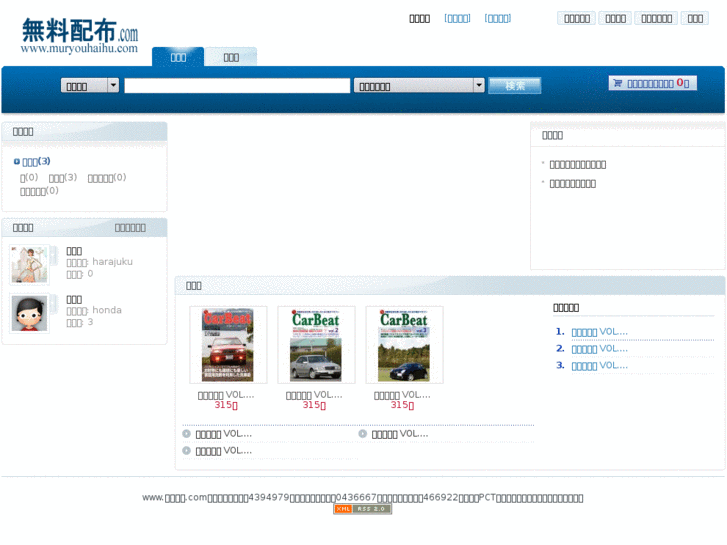Click the shop name above honda ID

tap(74, 300)
